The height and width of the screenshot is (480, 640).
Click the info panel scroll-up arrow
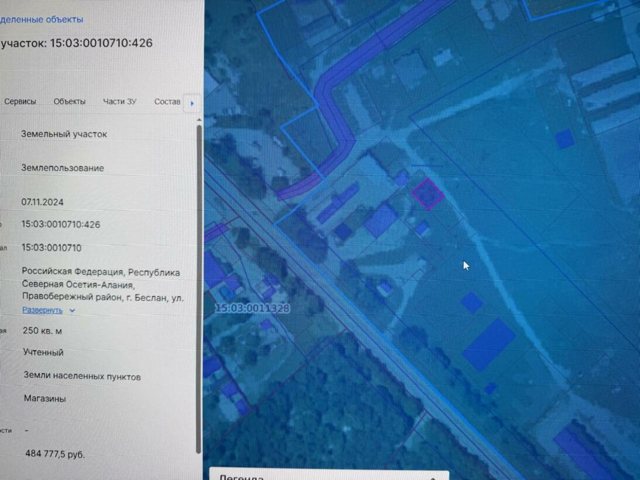click(x=199, y=120)
